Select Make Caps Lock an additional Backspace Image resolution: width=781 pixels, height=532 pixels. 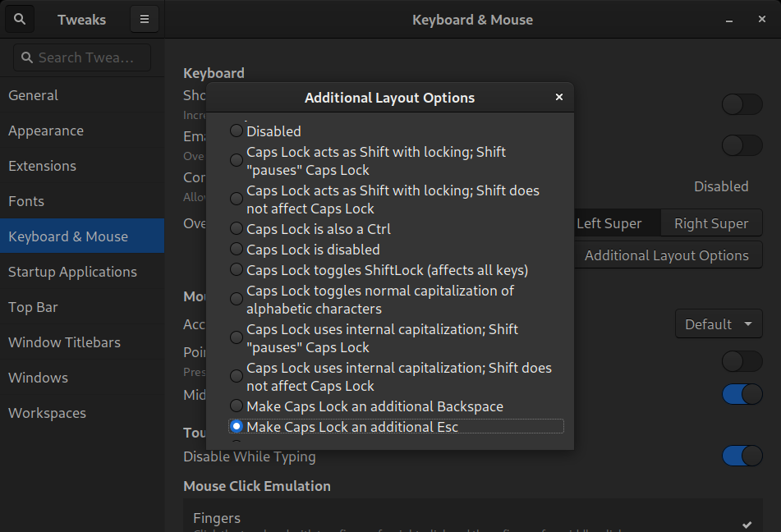pos(237,406)
